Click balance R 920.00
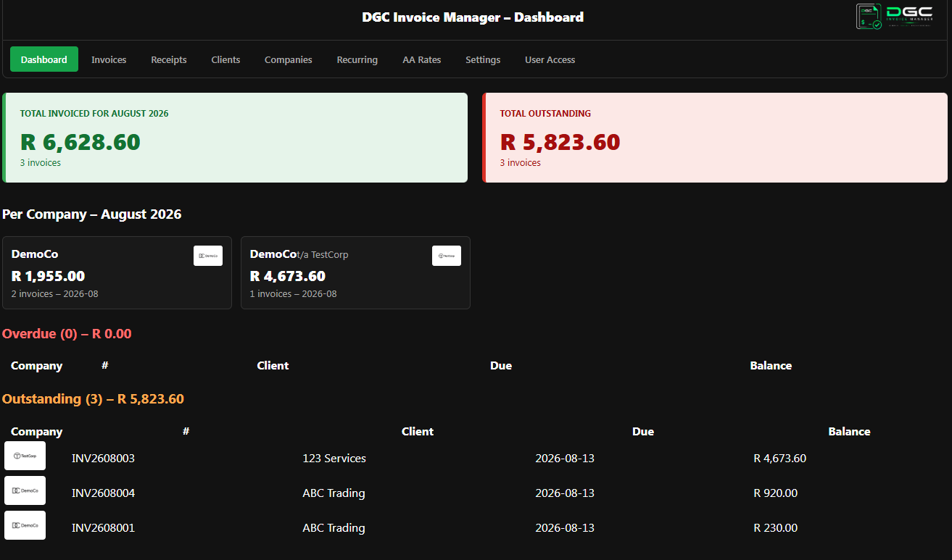The image size is (952, 560). click(776, 493)
